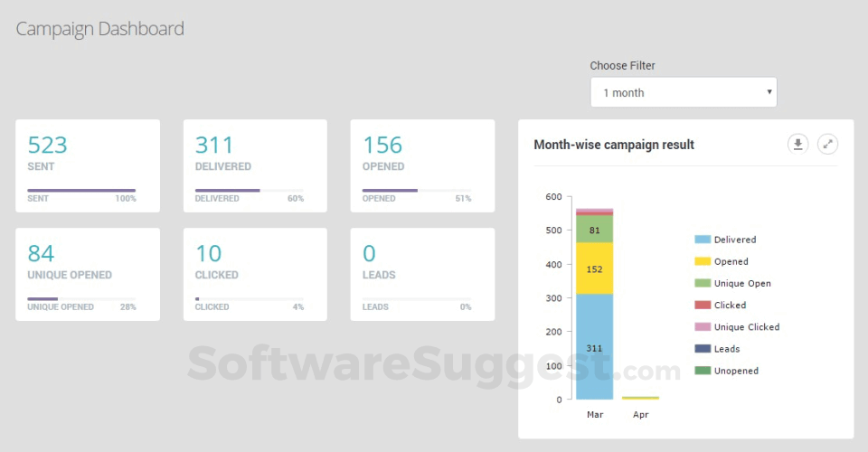
Task: Expand the chart to fullscreen
Action: [x=827, y=144]
